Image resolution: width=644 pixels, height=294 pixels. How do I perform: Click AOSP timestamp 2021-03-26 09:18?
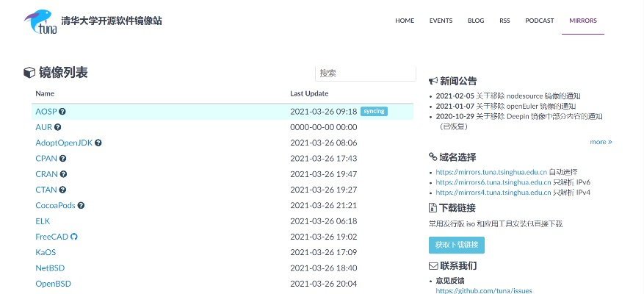tap(324, 112)
